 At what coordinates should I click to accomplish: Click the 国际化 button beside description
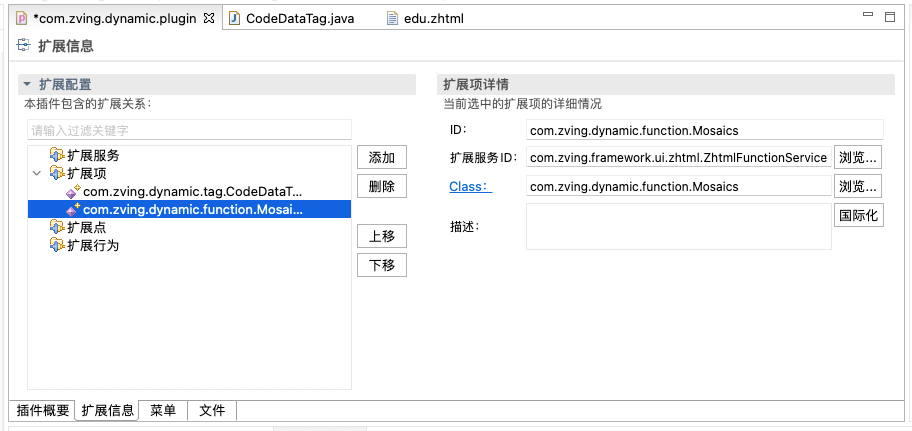tap(858, 215)
